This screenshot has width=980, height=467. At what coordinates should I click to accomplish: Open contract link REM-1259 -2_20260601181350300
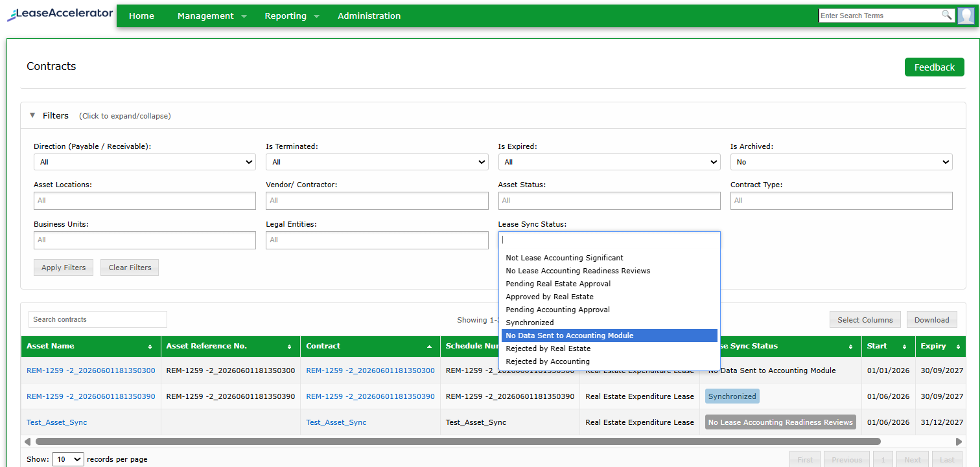tap(370, 370)
